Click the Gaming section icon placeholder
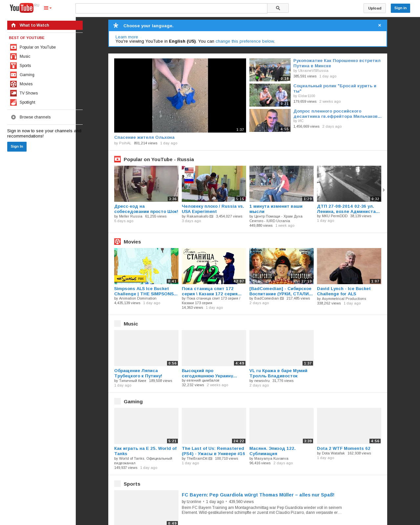 click(117, 401)
